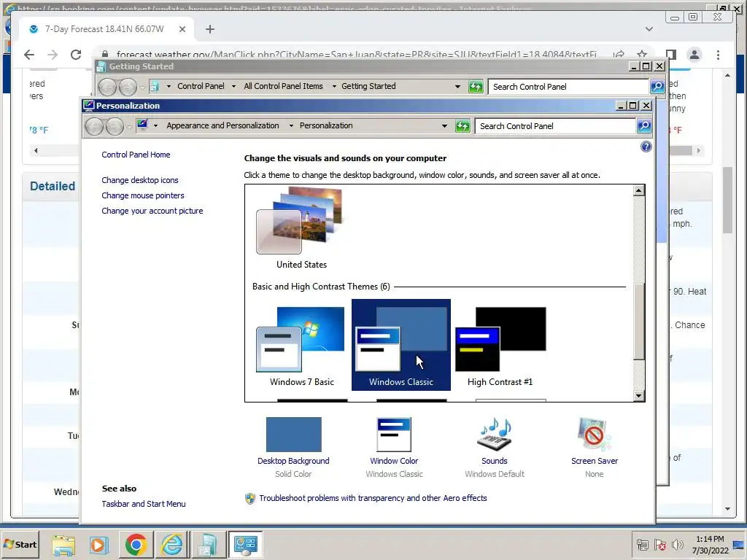Switch to Chrome in the taskbar
Screen dimensions: 747x560
tap(136, 545)
